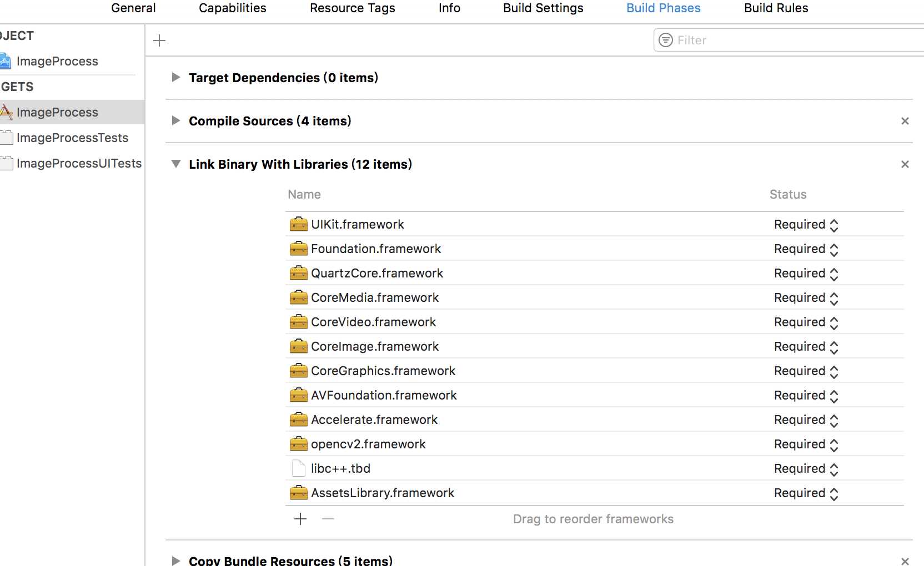This screenshot has height=566, width=924.
Task: Select the ImageProcessUITests target
Action: point(79,163)
